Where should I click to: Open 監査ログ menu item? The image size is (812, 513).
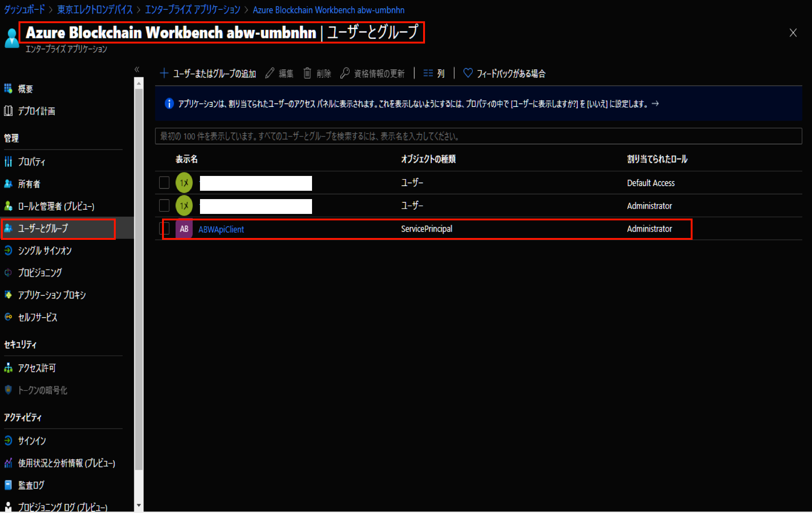(x=31, y=485)
